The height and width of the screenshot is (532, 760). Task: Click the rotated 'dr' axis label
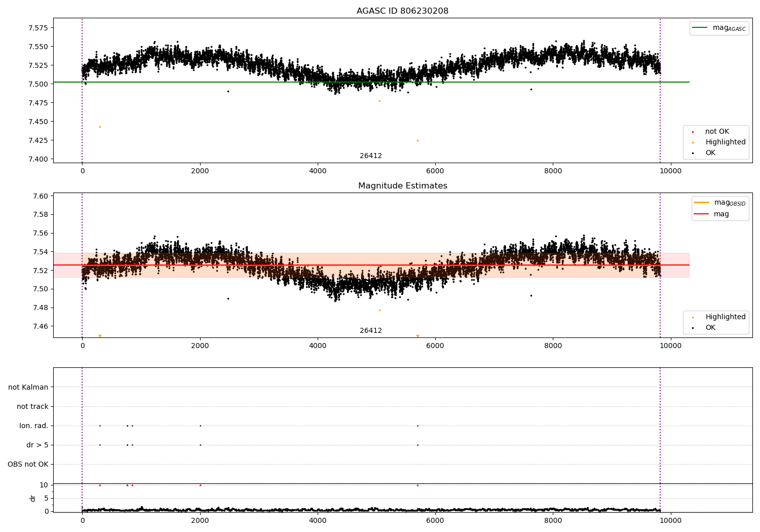point(33,498)
